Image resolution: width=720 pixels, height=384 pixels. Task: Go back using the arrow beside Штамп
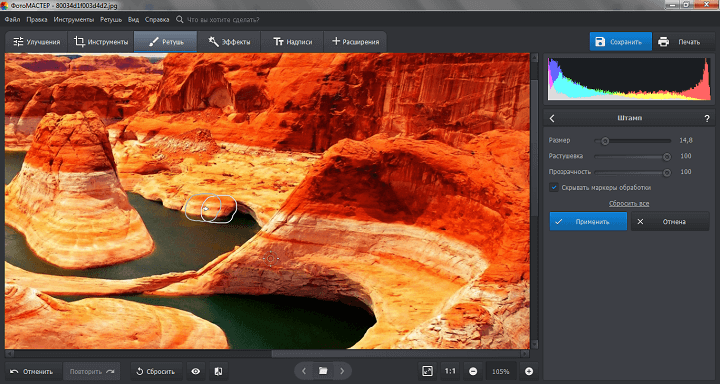[552, 119]
